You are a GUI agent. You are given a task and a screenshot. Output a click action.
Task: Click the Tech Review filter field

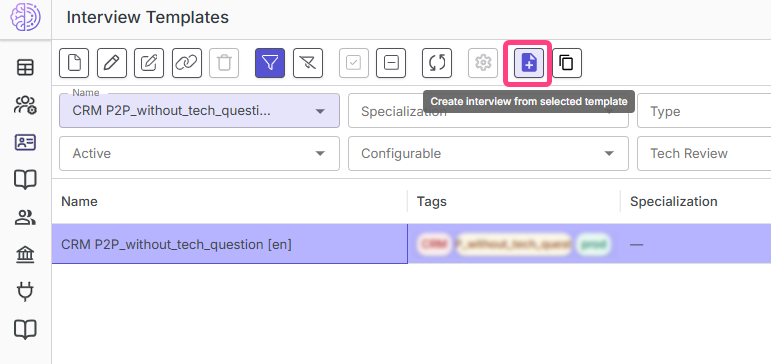pos(704,153)
